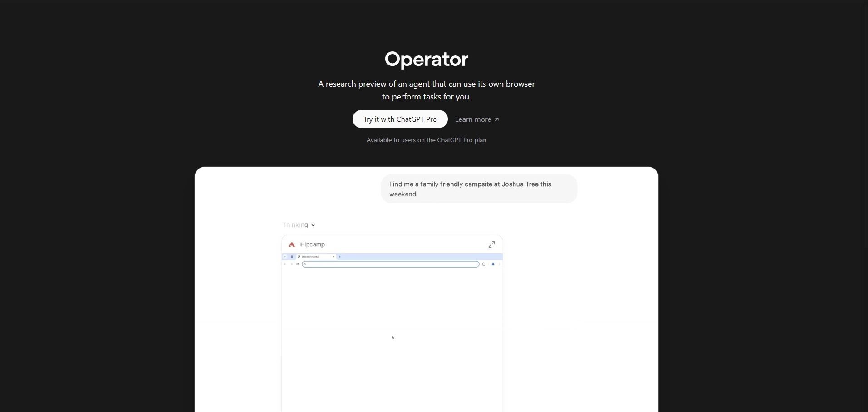Viewport: 868px width, 412px height.
Task: Expand the Thinking dropdown chevron
Action: [314, 225]
